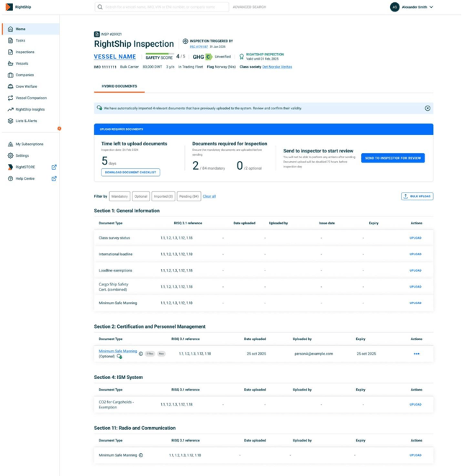The height and width of the screenshot is (476, 462).
Task: Click RightSTORE external link icon
Action: [x=54, y=167]
